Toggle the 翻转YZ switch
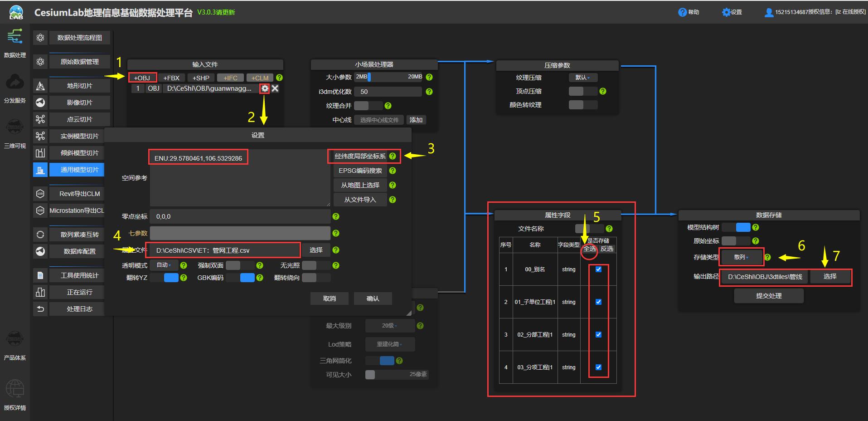868x421 pixels. click(164, 278)
